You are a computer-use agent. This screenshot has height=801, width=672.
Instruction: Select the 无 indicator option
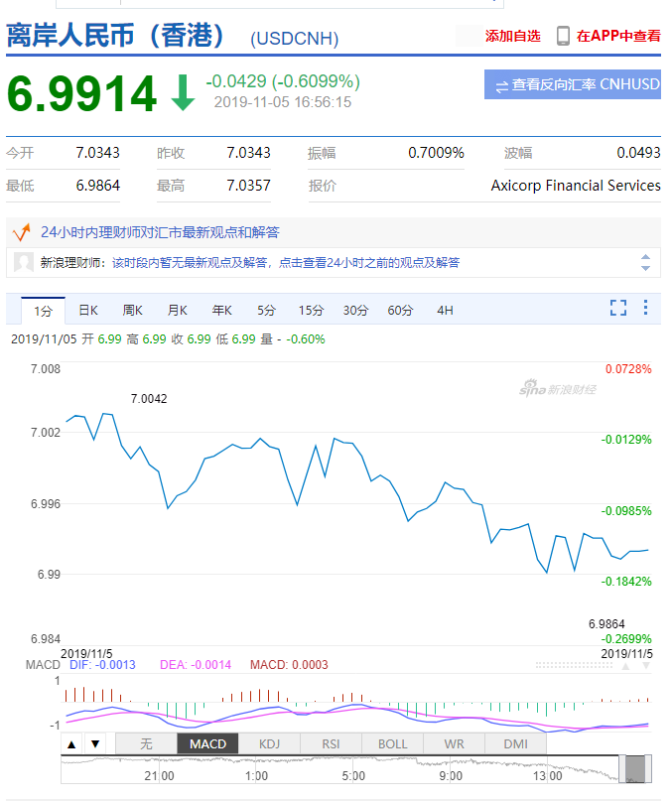(146, 743)
